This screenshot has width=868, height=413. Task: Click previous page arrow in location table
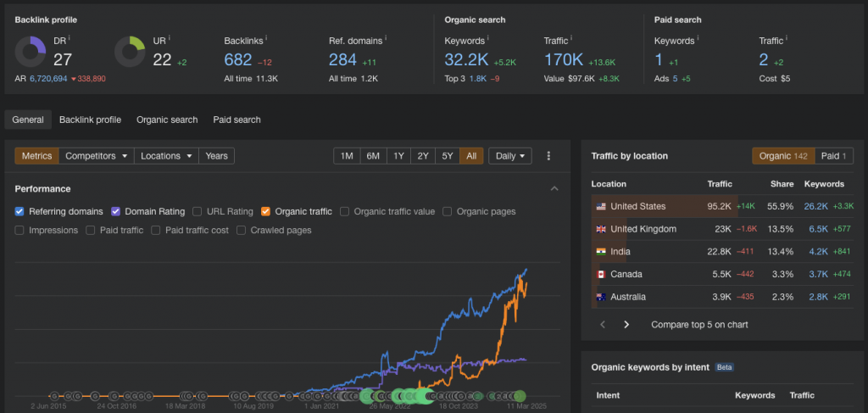click(x=603, y=324)
